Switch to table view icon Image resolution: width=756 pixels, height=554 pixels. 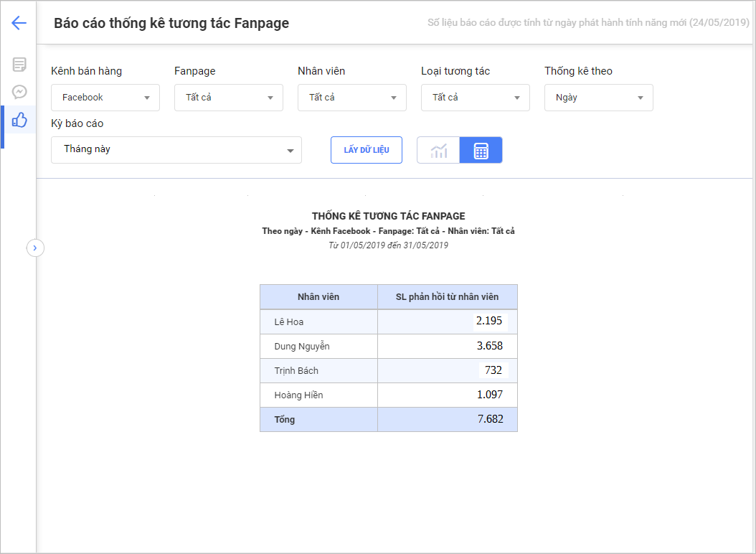481,151
